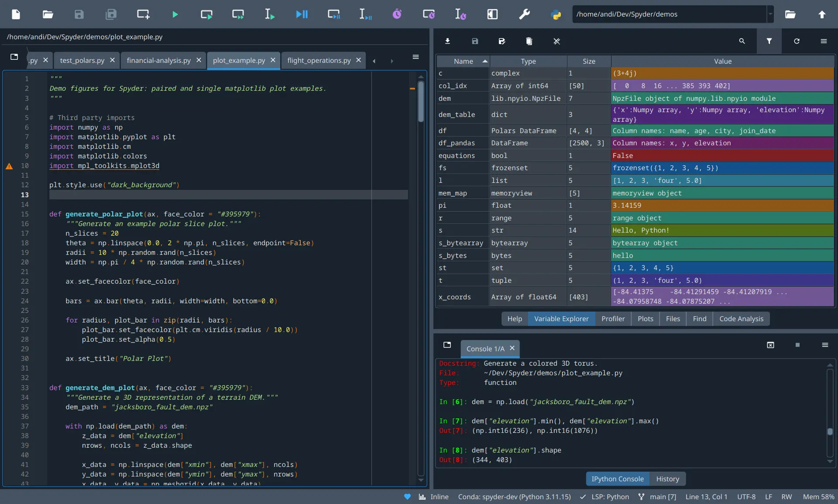Toggle variable filter funnel button

pyautogui.click(x=769, y=41)
